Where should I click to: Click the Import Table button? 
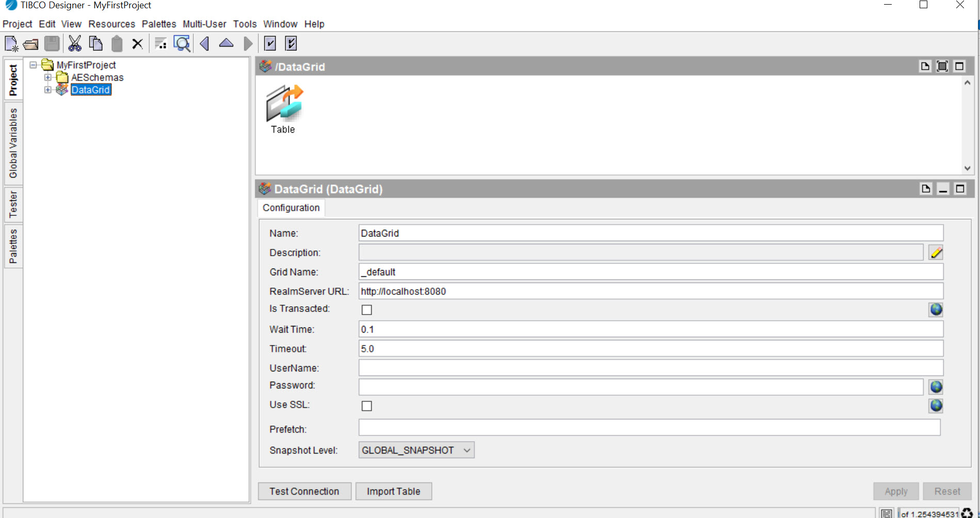coord(394,491)
